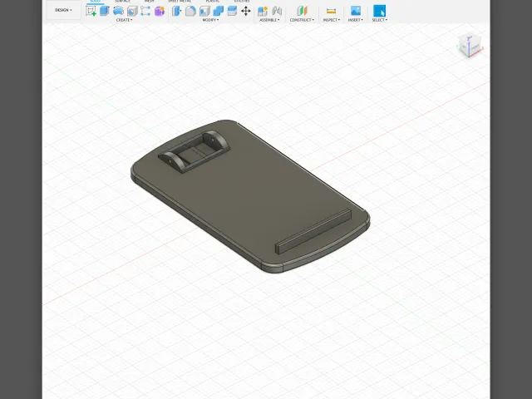Viewport: 532px width, 399px height.
Task: Select the Extrude tool icon
Action: click(105, 11)
